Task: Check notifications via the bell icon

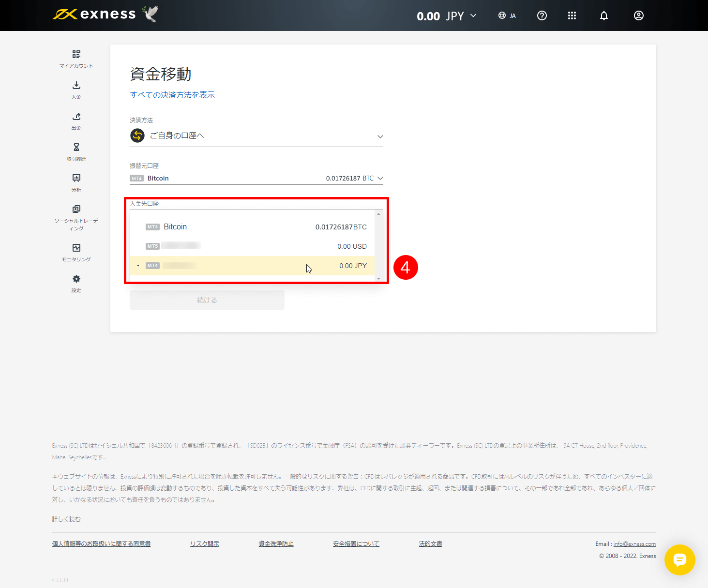Action: (603, 15)
